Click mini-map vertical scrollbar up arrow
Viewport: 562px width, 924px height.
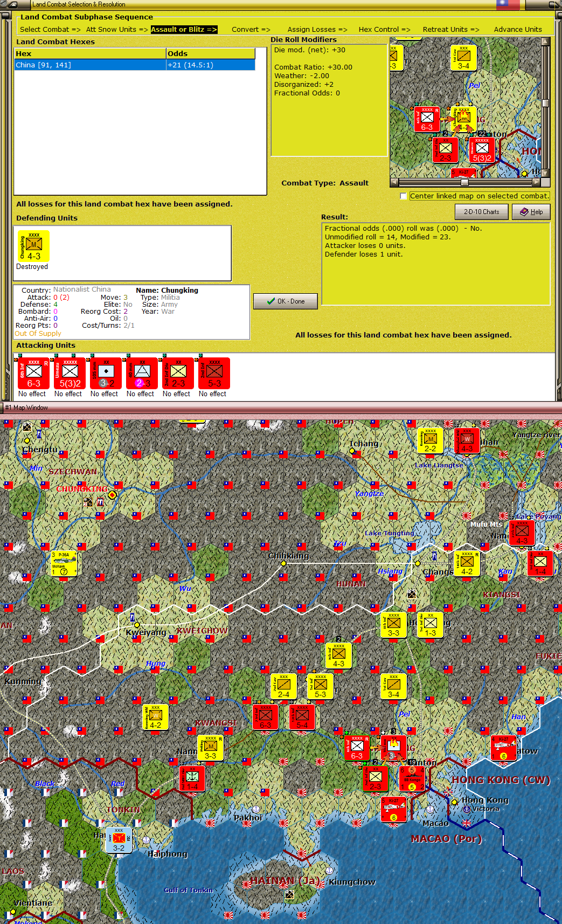(x=545, y=41)
